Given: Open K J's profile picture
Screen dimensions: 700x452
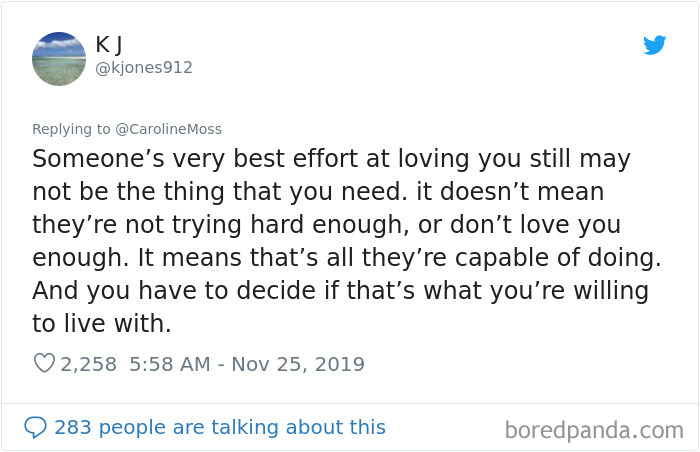Looking at the screenshot, I should 59,59.
